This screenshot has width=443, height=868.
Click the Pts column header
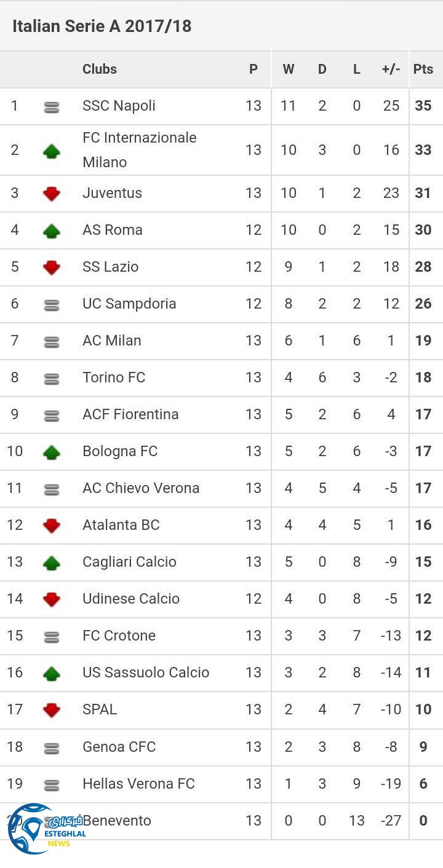pos(423,69)
